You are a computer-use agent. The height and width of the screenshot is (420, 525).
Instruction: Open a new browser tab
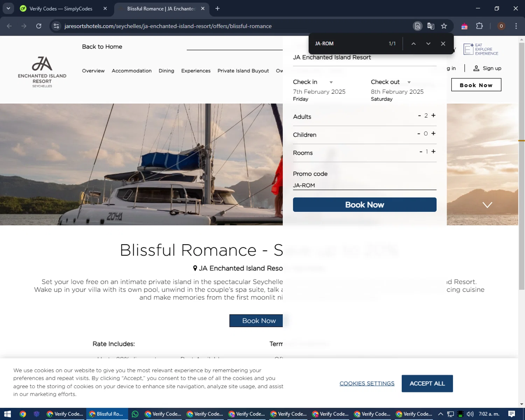coord(218,8)
